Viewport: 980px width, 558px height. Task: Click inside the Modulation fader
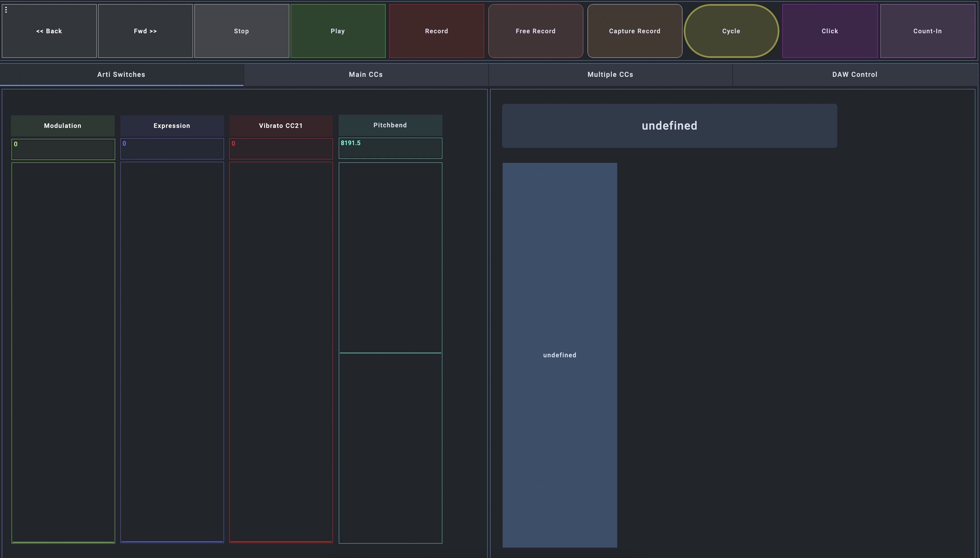[63, 353]
